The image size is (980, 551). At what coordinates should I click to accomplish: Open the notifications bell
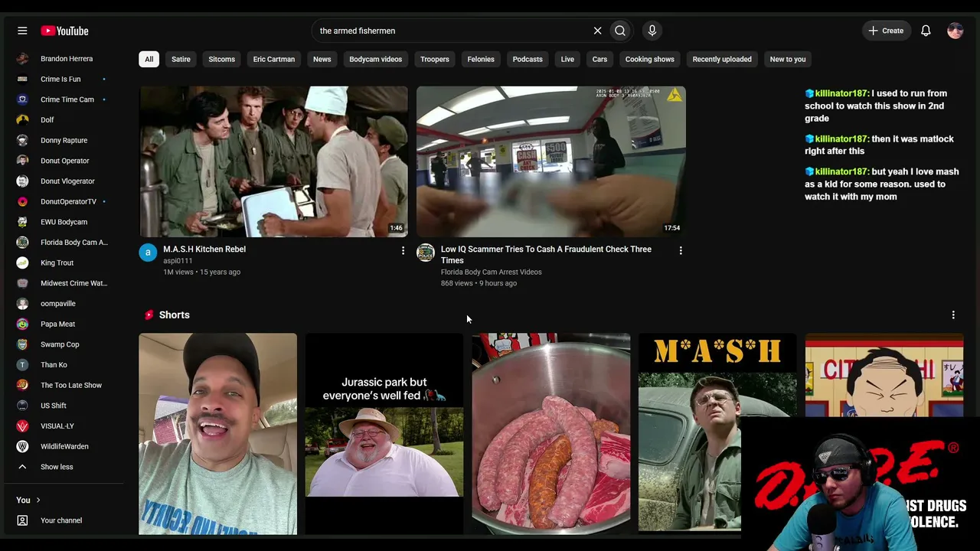[x=926, y=31]
